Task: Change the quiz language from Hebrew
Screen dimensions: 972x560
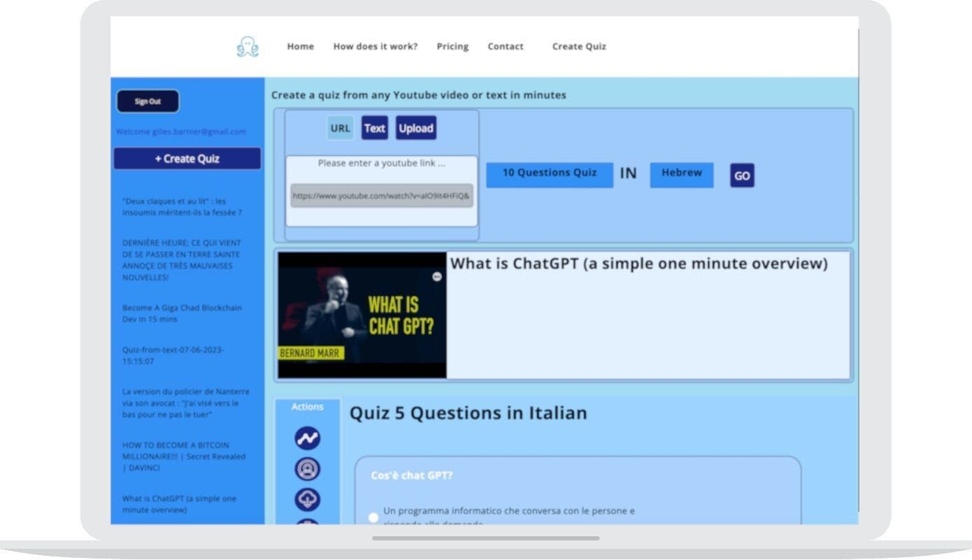Action: coord(680,173)
